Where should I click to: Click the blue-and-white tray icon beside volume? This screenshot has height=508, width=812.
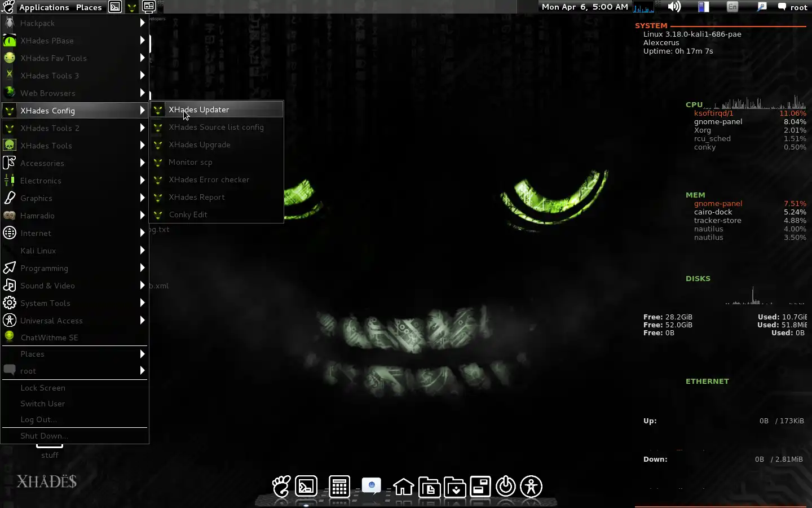(704, 7)
